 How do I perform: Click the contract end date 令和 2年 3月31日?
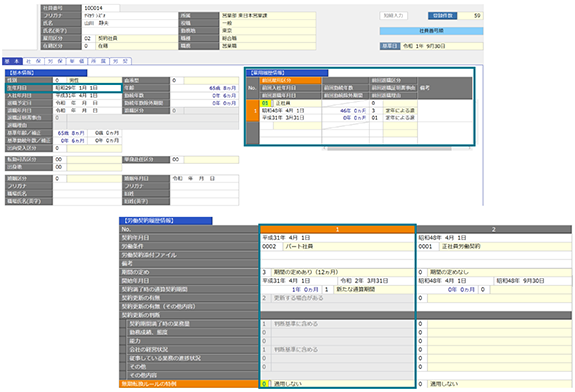(x=376, y=281)
